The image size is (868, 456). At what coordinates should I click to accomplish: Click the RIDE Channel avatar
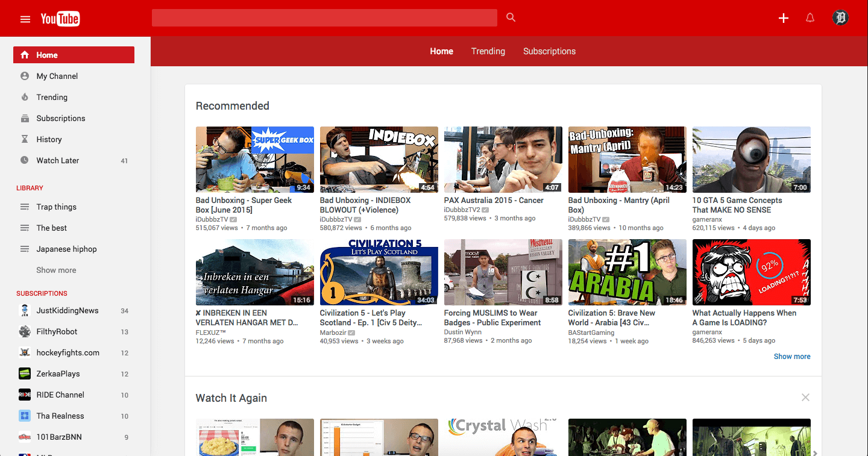[x=25, y=395]
